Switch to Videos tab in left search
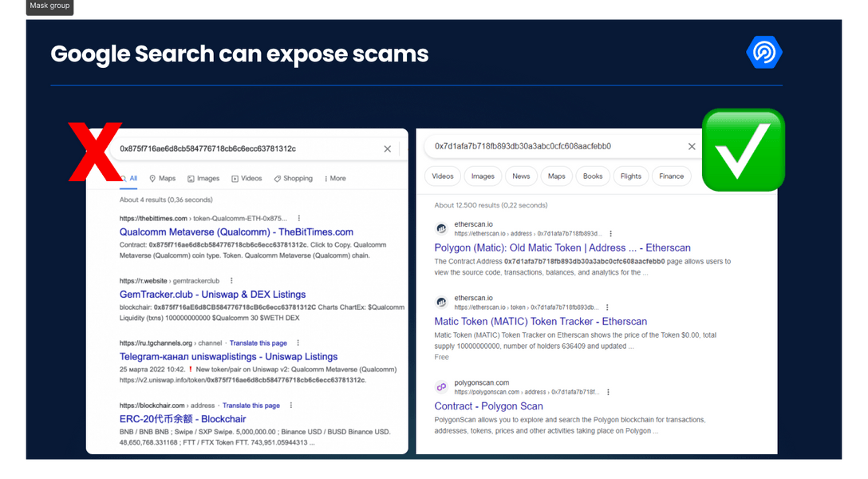The width and height of the screenshot is (868, 479). [247, 178]
